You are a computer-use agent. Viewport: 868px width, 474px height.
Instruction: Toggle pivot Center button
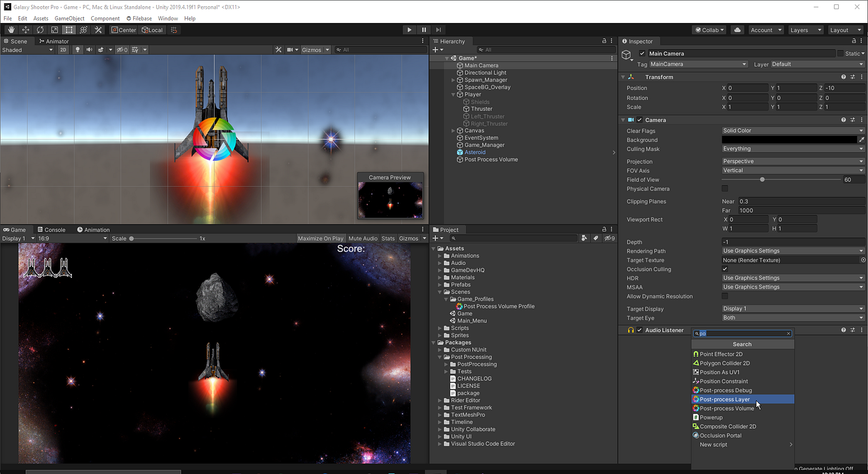[x=123, y=30]
